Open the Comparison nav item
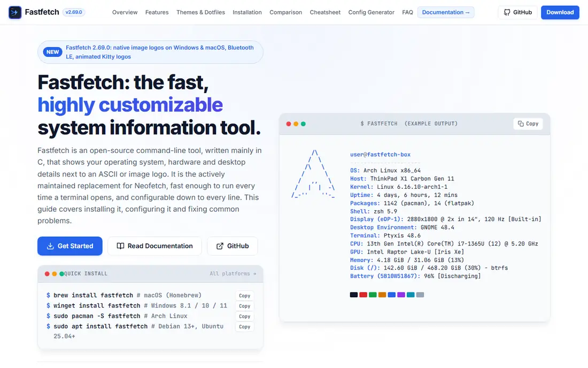588x368 pixels. coord(286,12)
